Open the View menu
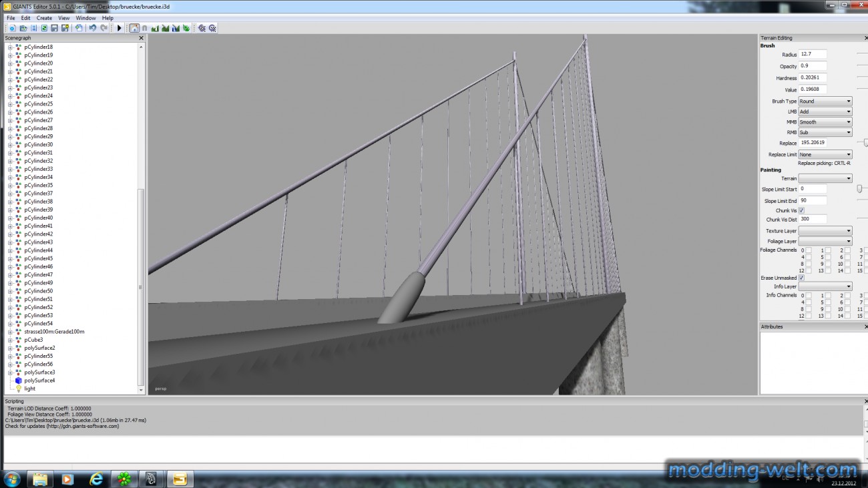This screenshot has height=488, width=868. point(64,18)
